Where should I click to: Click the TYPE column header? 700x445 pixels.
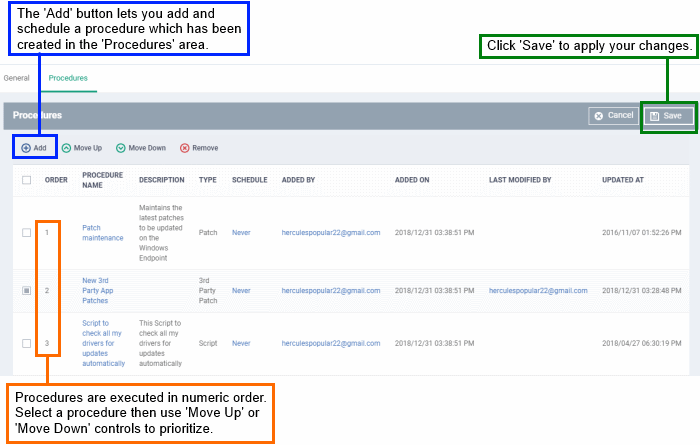point(208,180)
